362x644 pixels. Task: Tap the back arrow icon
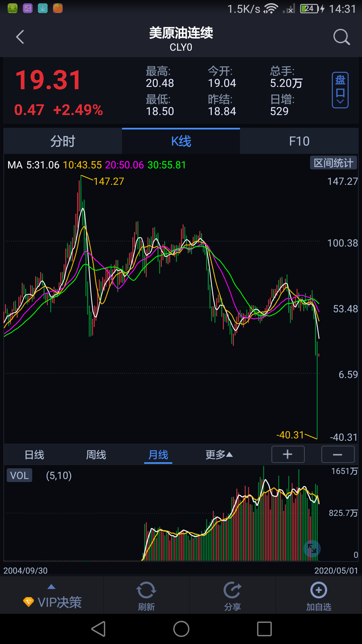point(20,37)
